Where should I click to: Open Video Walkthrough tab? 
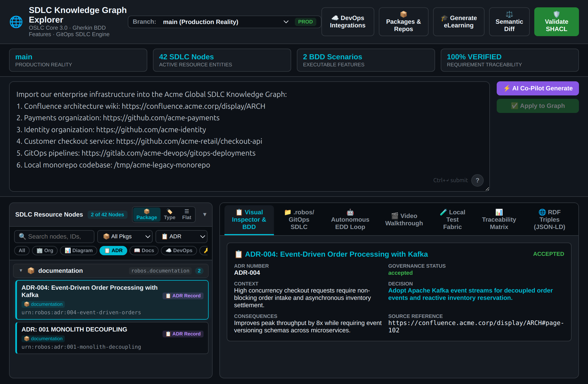(404, 220)
